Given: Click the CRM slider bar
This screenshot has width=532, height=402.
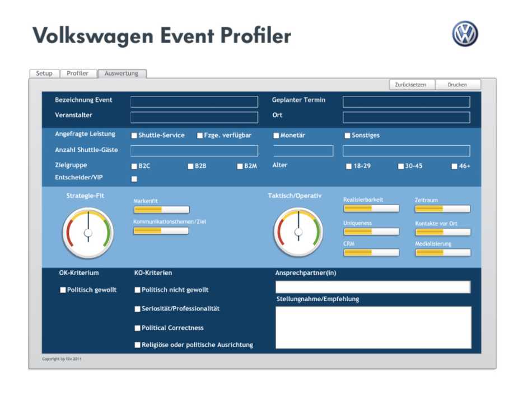Looking at the screenshot, I should [371, 252].
